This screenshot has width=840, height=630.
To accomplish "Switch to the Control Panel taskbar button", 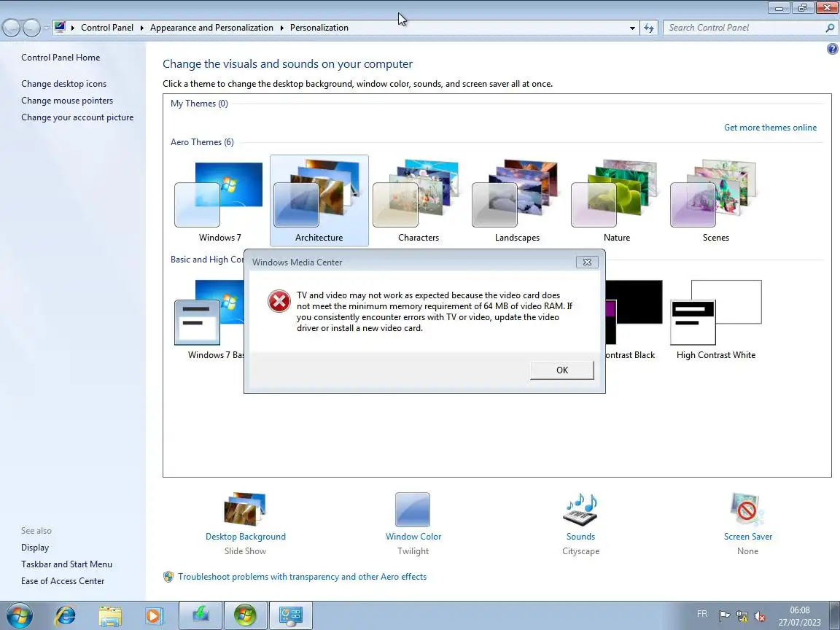I will click(x=291, y=615).
